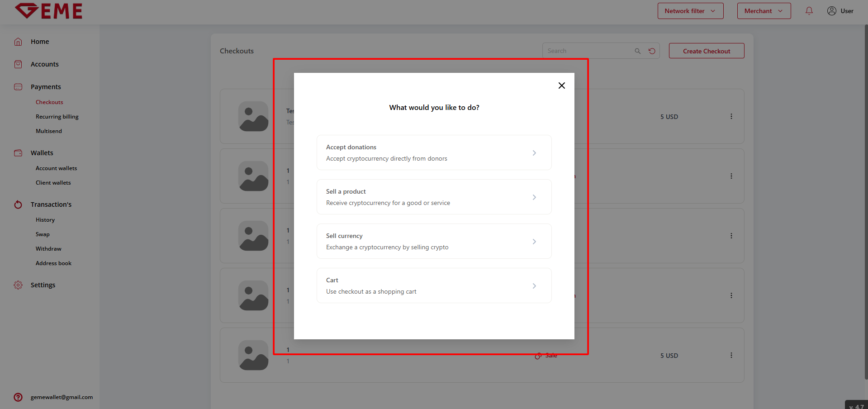This screenshot has width=868, height=409.
Task: Click the help icon near gemewallet email
Action: tap(18, 397)
